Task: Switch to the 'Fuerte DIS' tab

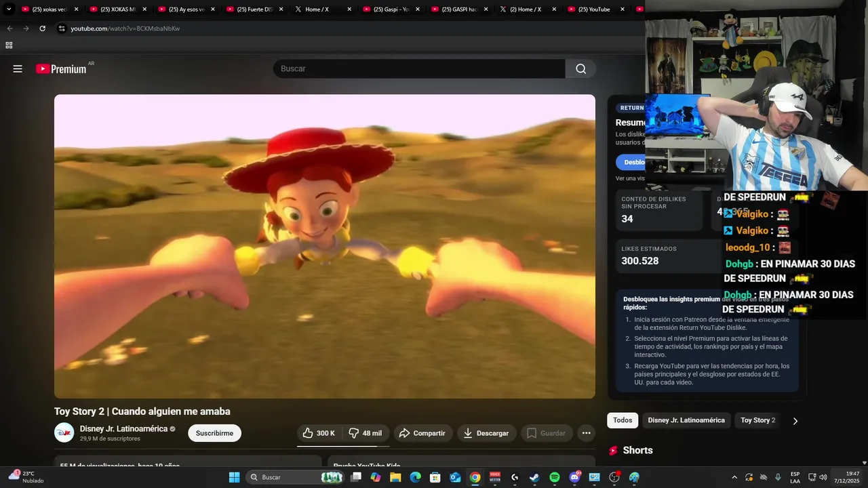Action: click(254, 9)
